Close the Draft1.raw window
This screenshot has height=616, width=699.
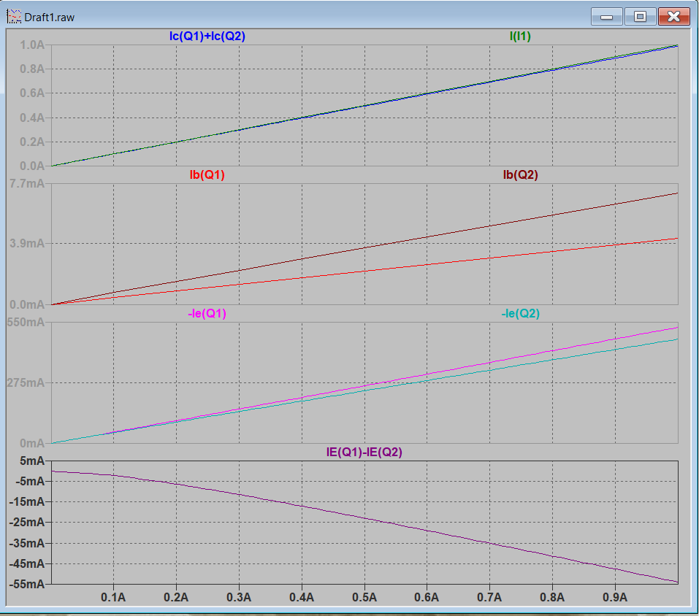[674, 17]
